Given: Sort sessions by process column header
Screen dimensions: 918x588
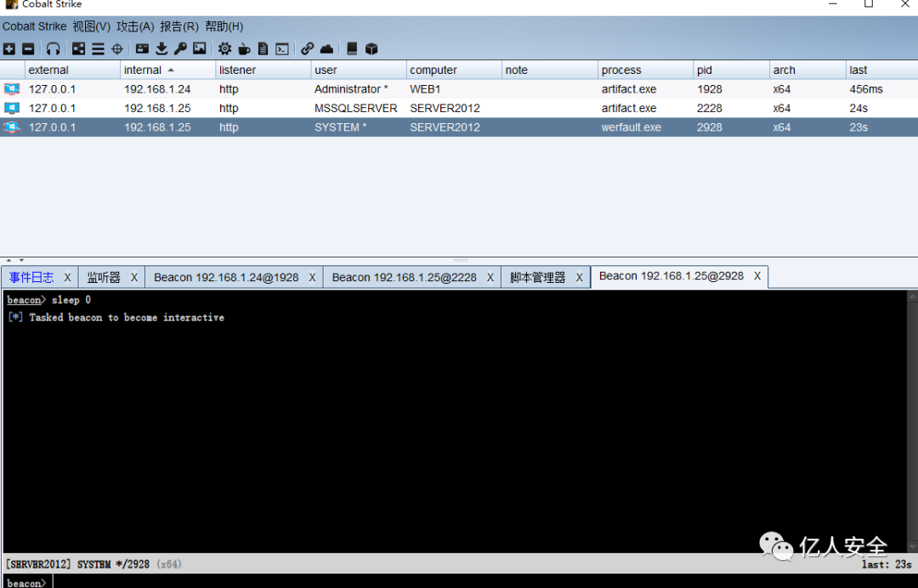Looking at the screenshot, I should pyautogui.click(x=645, y=71).
